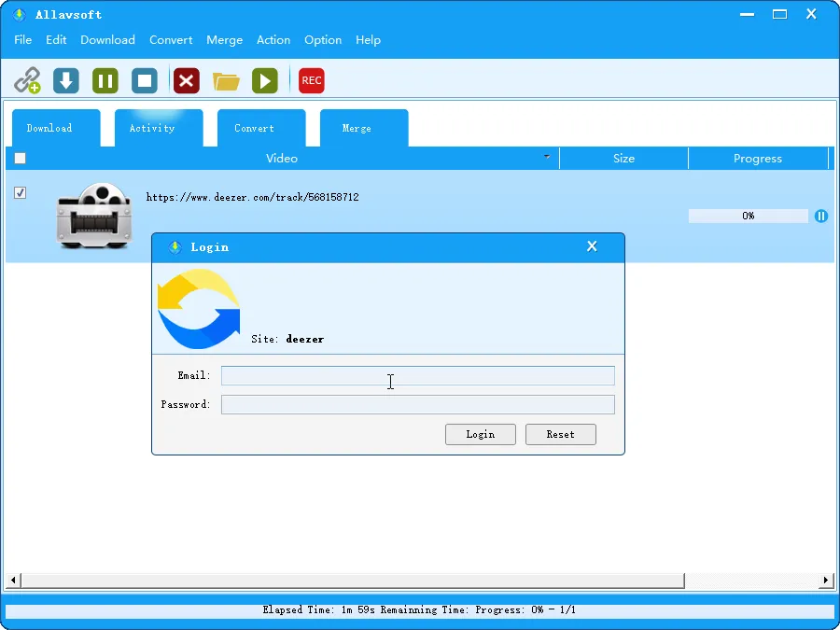Close the Login dialog
840x630 pixels.
[592, 246]
